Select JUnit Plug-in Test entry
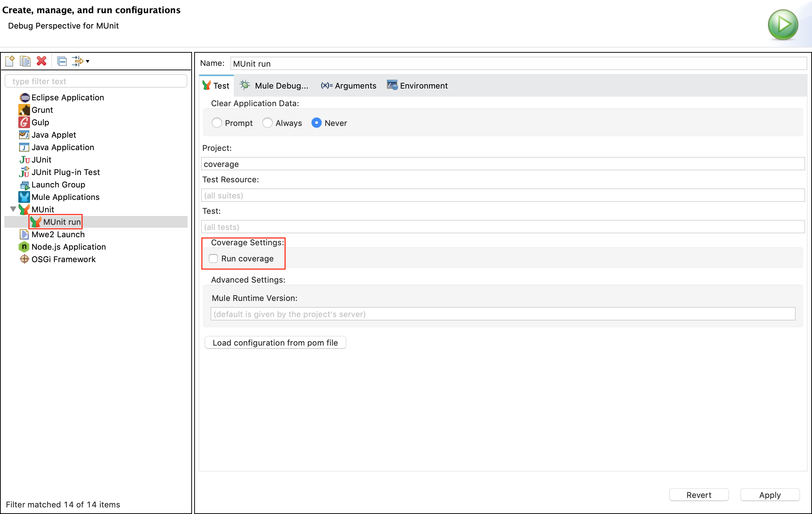The image size is (812, 514). 65,172
